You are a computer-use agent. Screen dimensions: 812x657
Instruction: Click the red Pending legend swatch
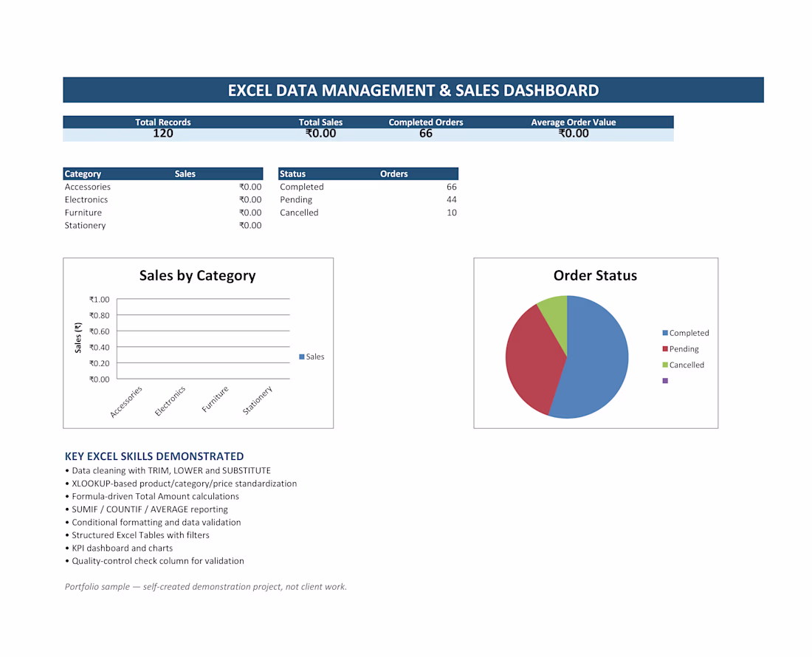point(665,349)
